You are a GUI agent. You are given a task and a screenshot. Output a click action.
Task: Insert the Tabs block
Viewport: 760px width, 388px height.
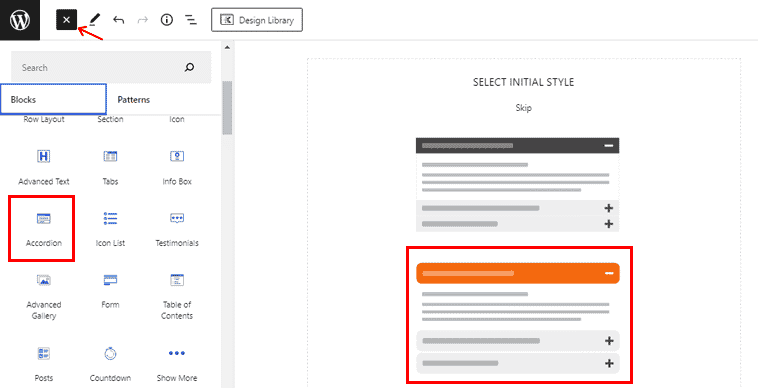(110, 167)
